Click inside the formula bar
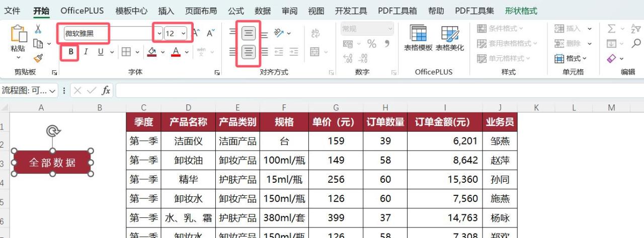 379,90
